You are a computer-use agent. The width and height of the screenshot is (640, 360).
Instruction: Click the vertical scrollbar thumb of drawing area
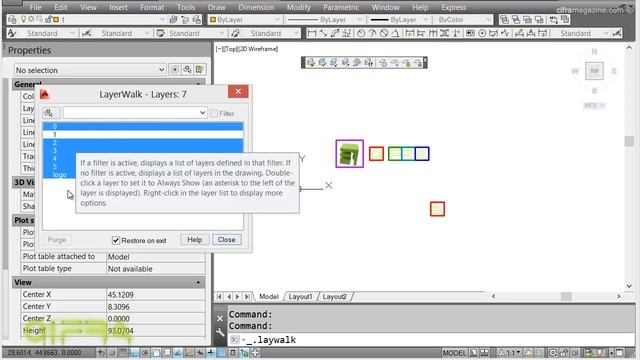629,141
